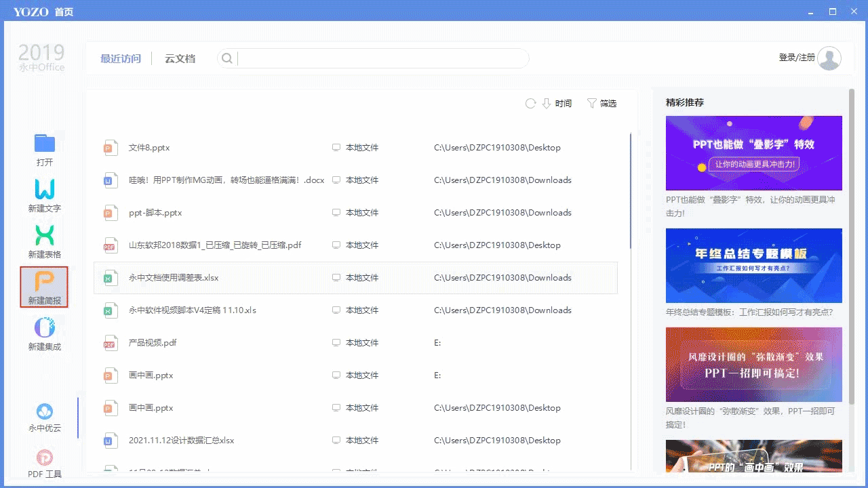
Task: Open the 叠影字 特效 banner thumbnail
Action: [754, 153]
